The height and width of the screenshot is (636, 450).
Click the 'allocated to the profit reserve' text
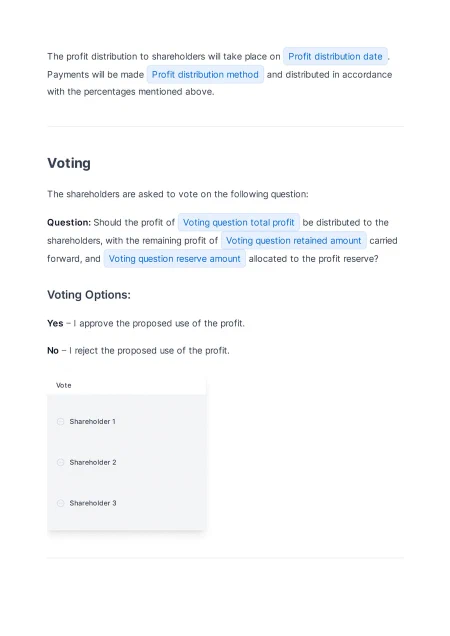(313, 259)
